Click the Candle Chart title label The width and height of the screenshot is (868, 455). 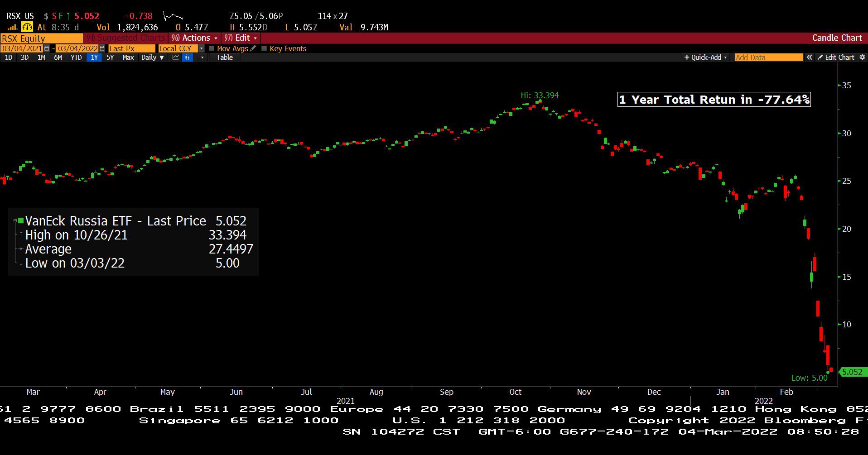(x=837, y=38)
